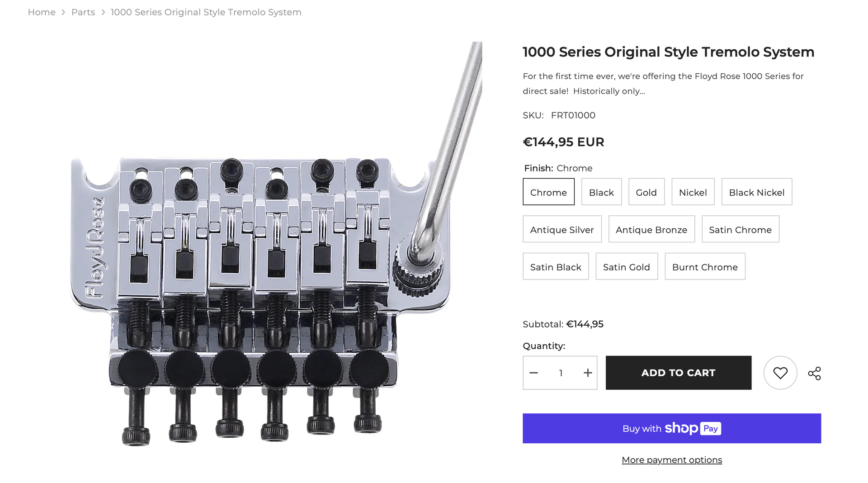Image resolution: width=868 pixels, height=483 pixels.
Task: Choose the Black Nickel finish
Action: click(756, 192)
